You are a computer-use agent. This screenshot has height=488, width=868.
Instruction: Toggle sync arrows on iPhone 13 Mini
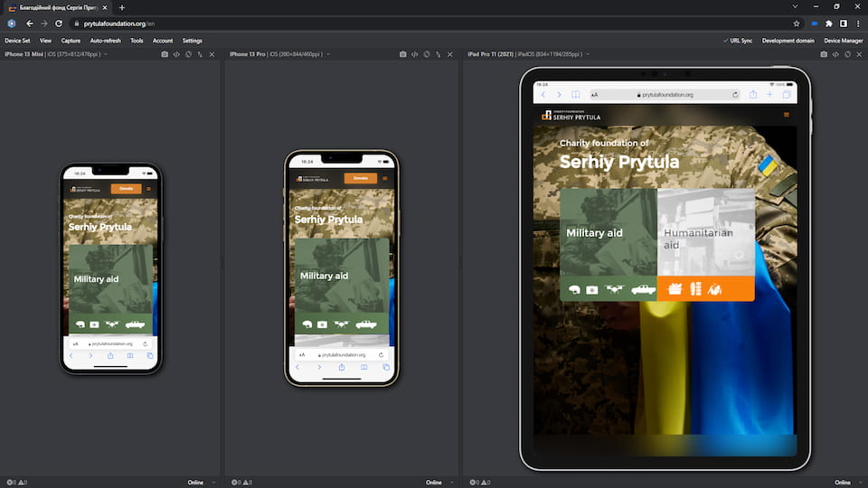coord(200,54)
